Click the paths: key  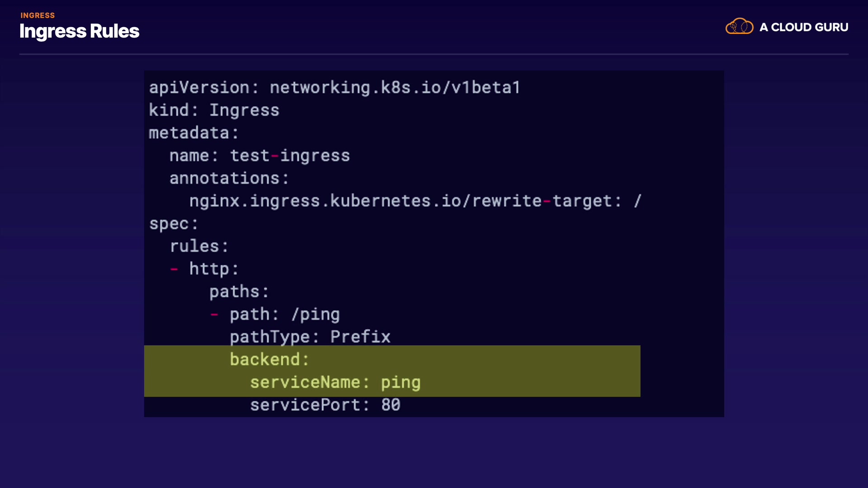(x=239, y=291)
